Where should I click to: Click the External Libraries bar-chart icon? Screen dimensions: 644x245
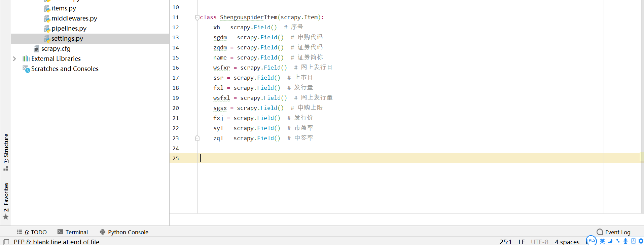tap(26, 58)
